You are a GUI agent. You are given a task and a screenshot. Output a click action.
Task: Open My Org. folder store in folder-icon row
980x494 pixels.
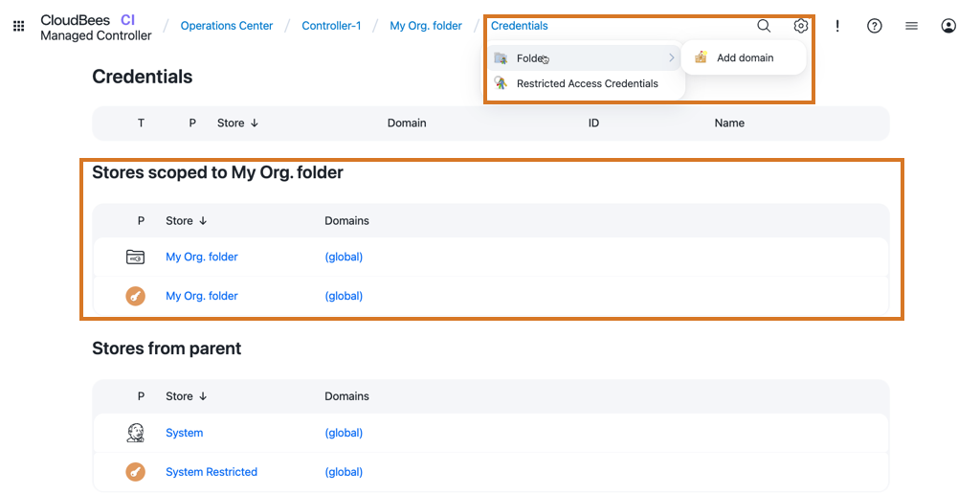[202, 257]
